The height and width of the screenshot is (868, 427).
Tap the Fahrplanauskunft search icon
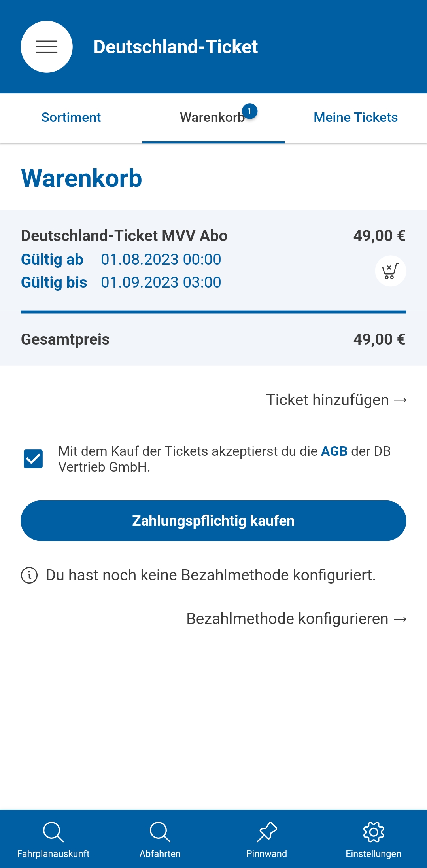(x=53, y=832)
